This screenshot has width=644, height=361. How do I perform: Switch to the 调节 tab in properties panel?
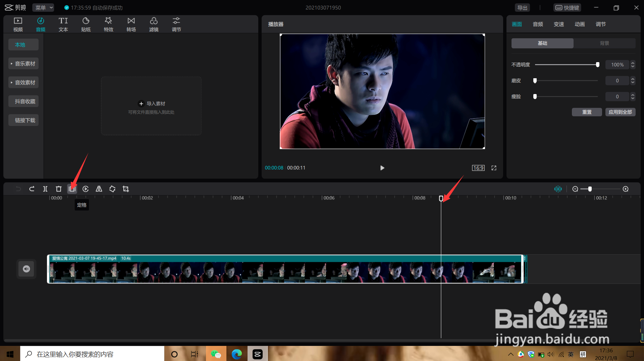pos(601,24)
